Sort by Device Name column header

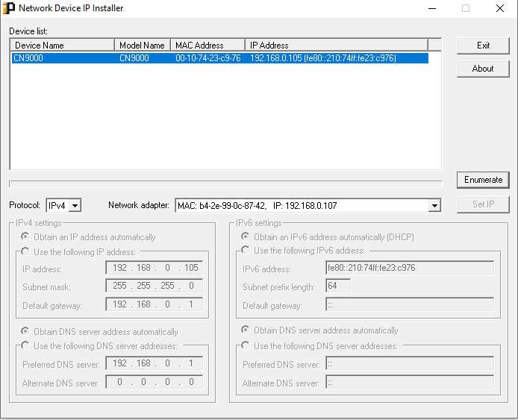62,46
